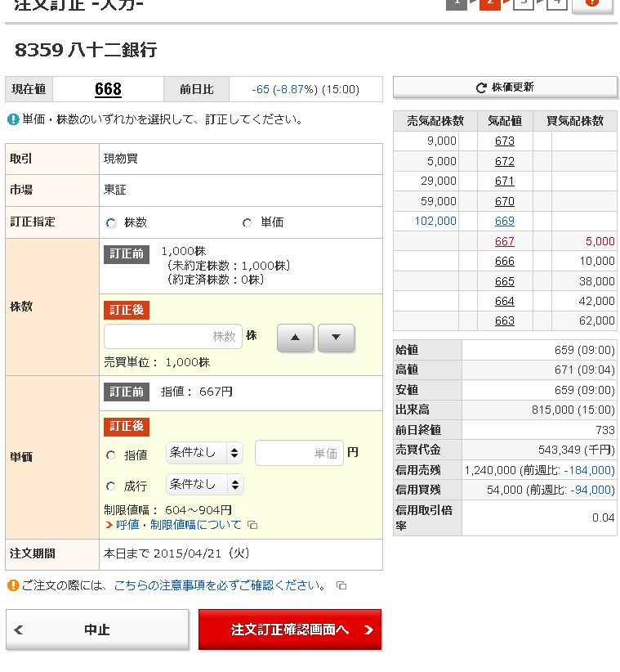
Task: Click the 売買代金 value 543,349 (千円)
Action: 577,450
